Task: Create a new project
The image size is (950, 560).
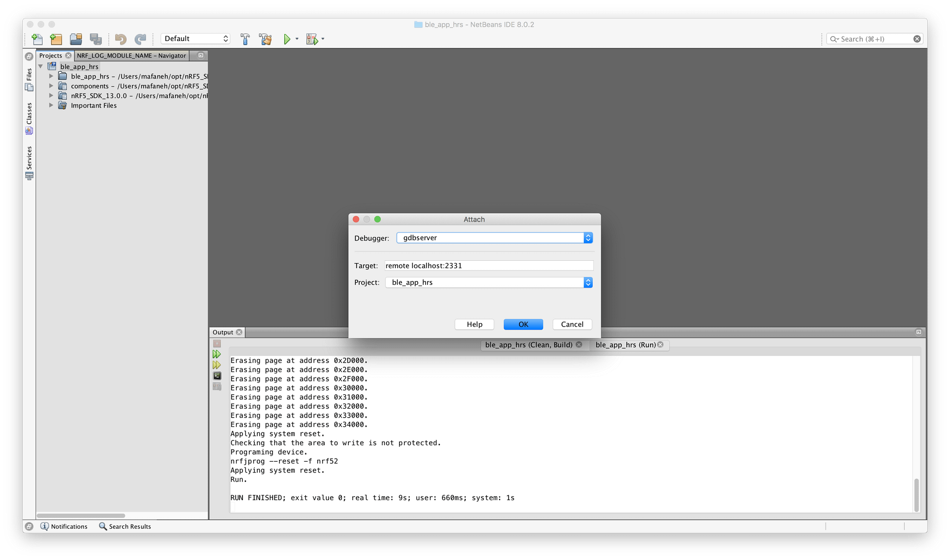Action: coord(56,39)
